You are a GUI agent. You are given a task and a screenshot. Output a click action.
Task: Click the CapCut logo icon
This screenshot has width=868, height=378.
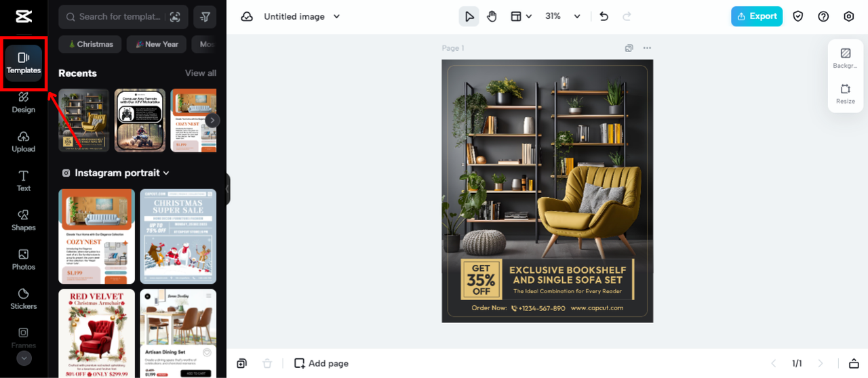24,16
